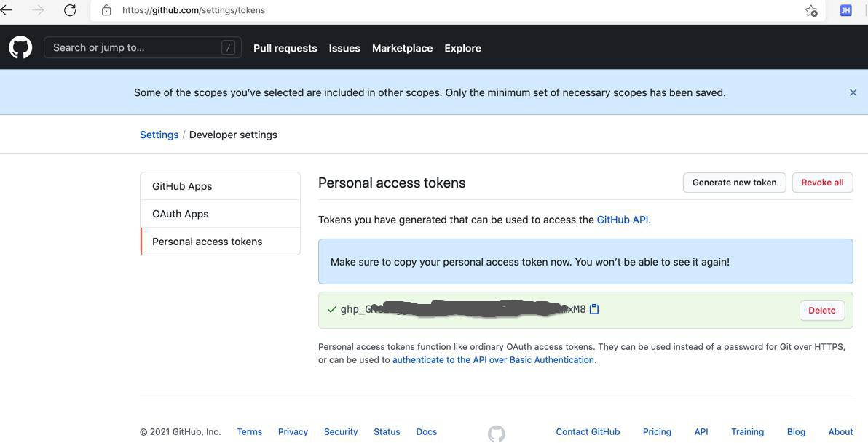Select Personal access tokens in sidebar

221,242
